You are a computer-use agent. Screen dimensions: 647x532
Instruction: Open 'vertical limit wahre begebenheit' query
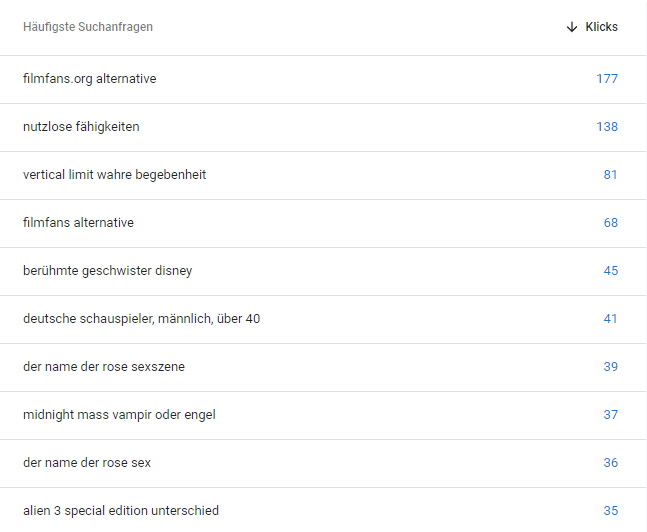(x=114, y=175)
